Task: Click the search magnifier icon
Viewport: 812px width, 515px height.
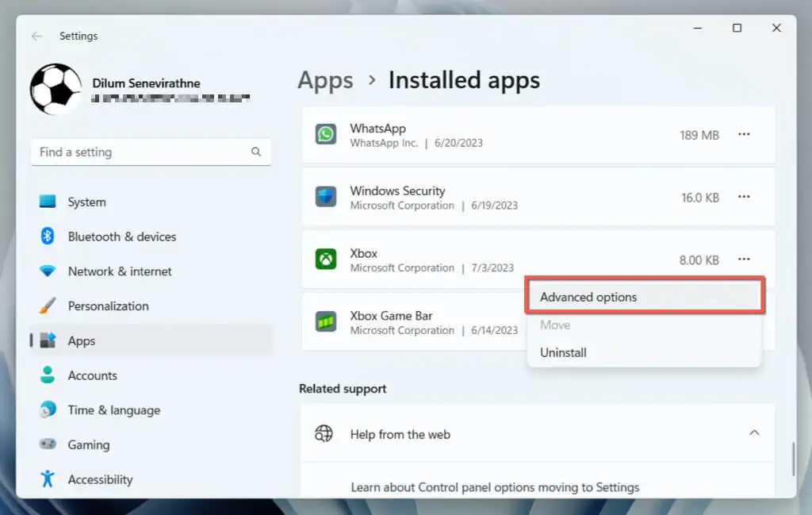Action: 256,152
